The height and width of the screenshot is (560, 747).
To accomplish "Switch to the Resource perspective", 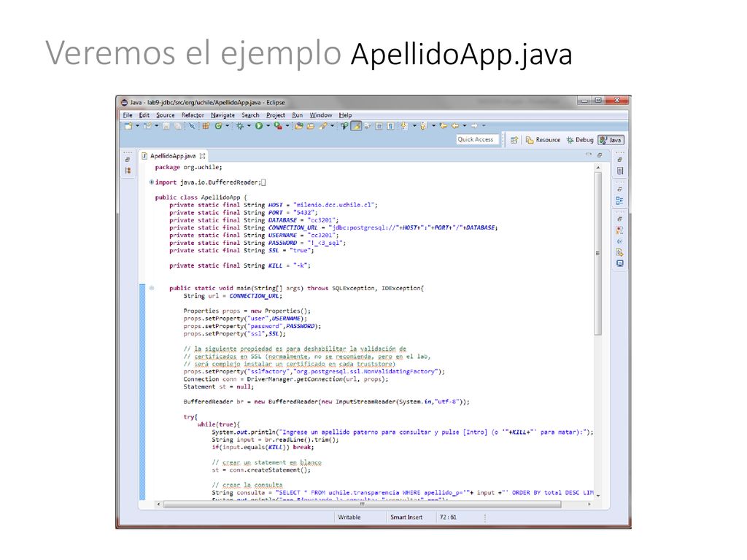I will coord(543,140).
